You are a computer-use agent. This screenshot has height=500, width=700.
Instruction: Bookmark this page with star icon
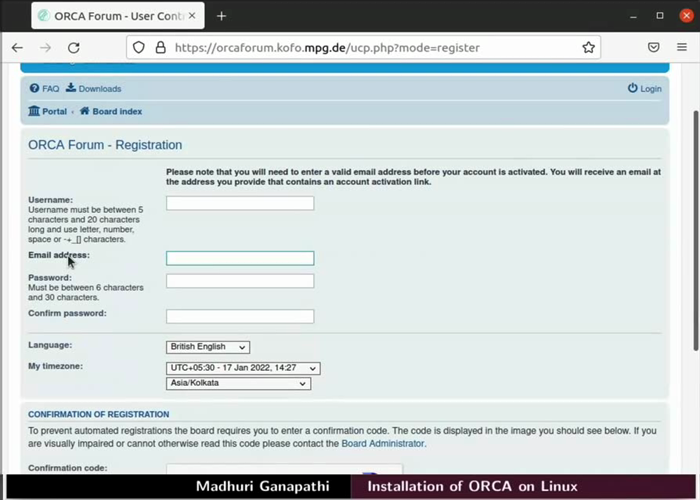click(x=589, y=47)
